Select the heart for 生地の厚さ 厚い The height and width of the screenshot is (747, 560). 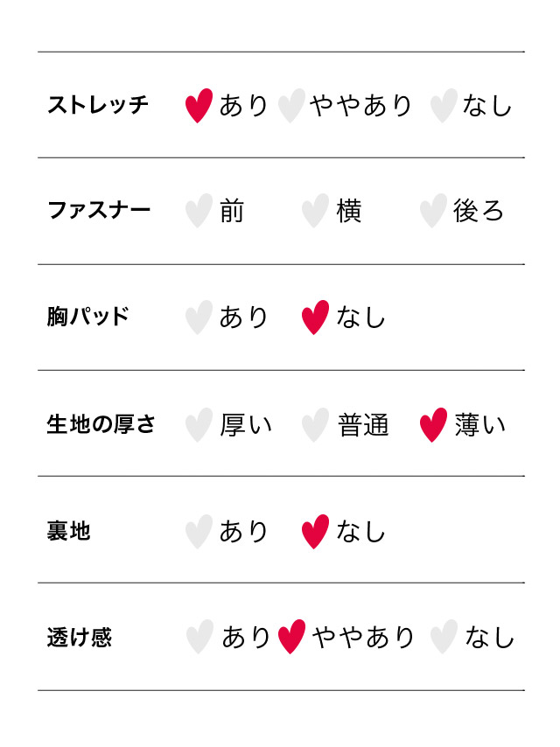(x=199, y=425)
